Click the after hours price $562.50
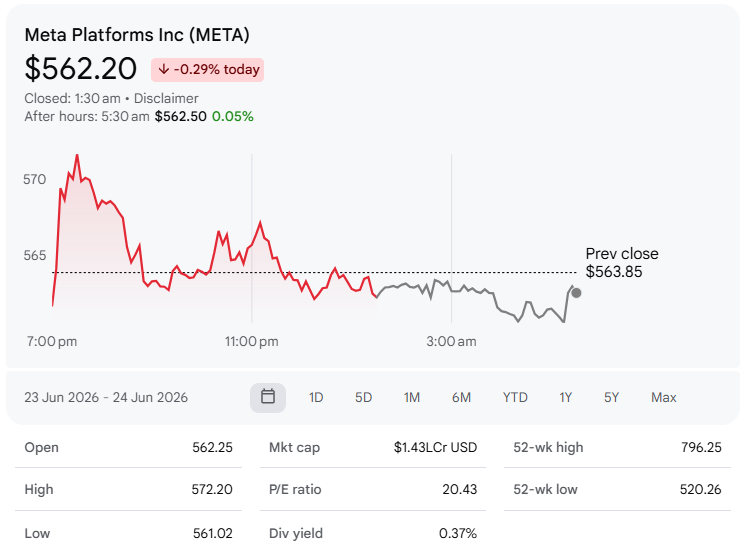 [180, 116]
